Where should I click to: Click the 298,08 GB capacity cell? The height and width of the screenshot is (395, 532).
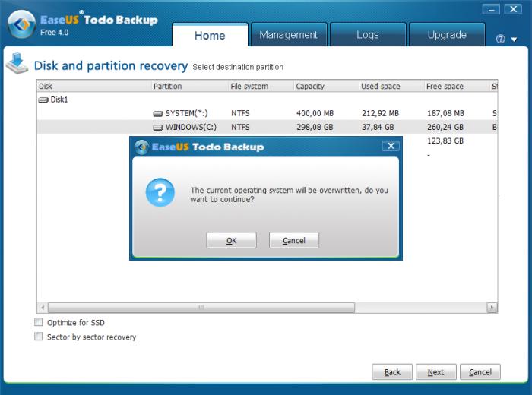(315, 127)
